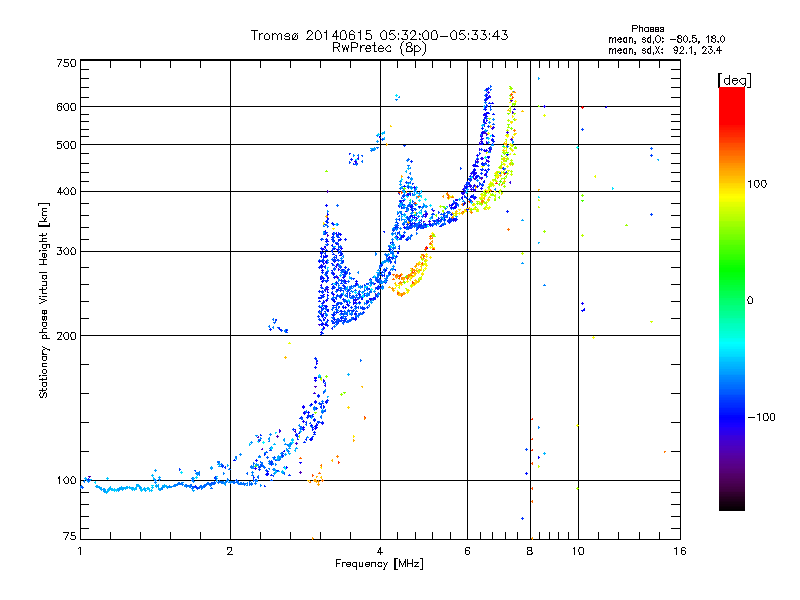Viewport: 800px width, 600px height.
Task: Click the colorbar '-100' tick label
Action: coord(761,417)
